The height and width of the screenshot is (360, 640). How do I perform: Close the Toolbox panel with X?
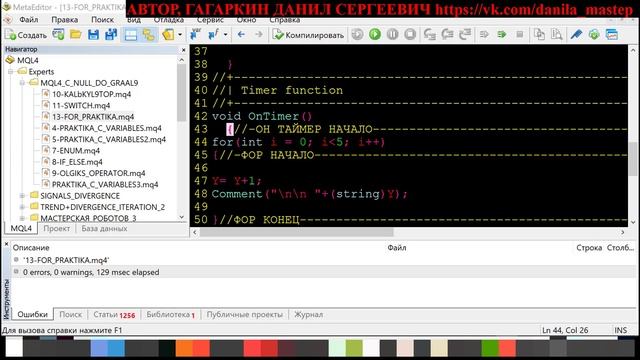click(6, 244)
